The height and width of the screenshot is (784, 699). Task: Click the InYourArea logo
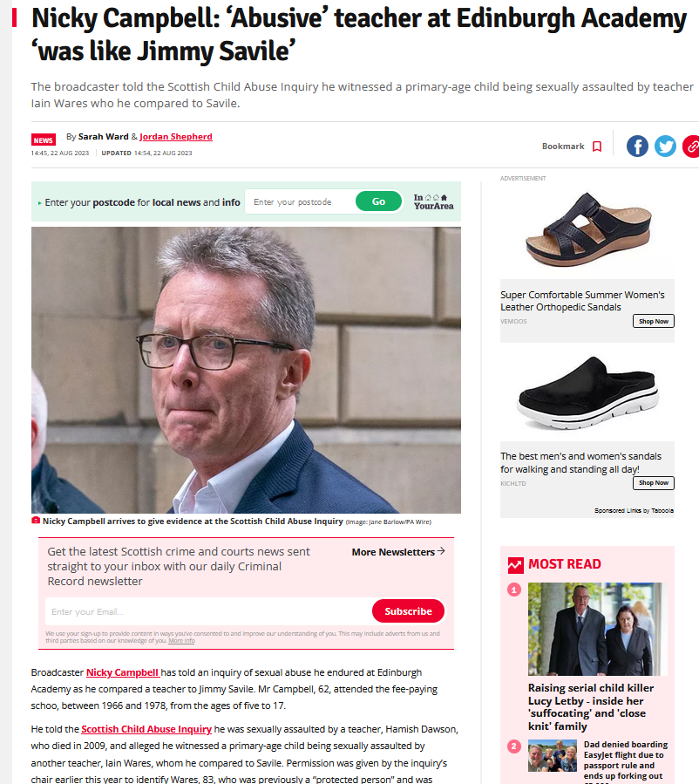[433, 201]
